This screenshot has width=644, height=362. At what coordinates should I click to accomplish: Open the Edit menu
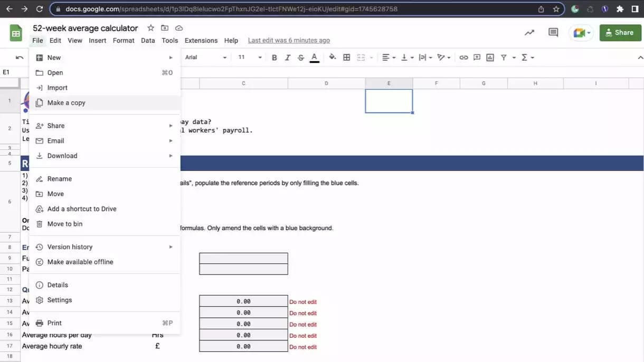55,40
